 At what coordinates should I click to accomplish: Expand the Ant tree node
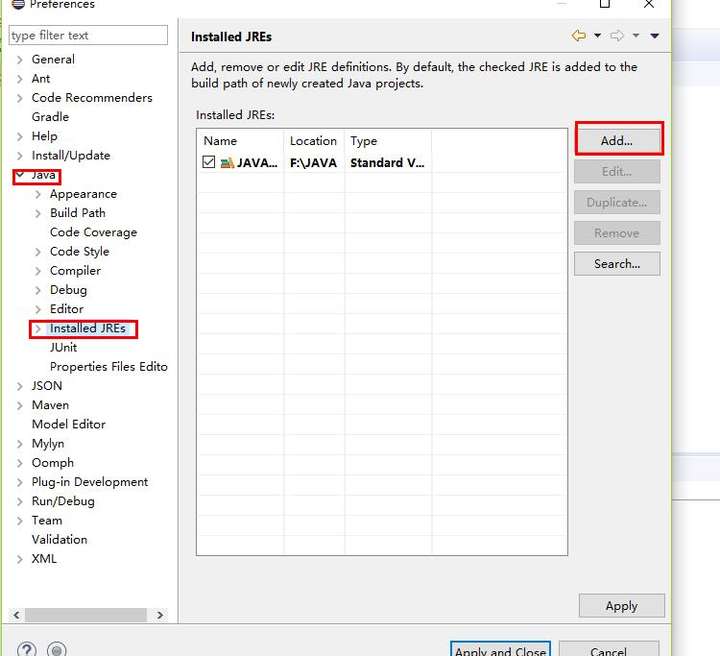coord(20,79)
